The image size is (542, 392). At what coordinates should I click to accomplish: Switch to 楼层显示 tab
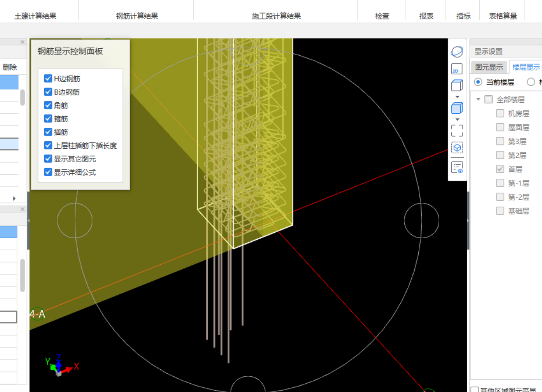coord(526,67)
